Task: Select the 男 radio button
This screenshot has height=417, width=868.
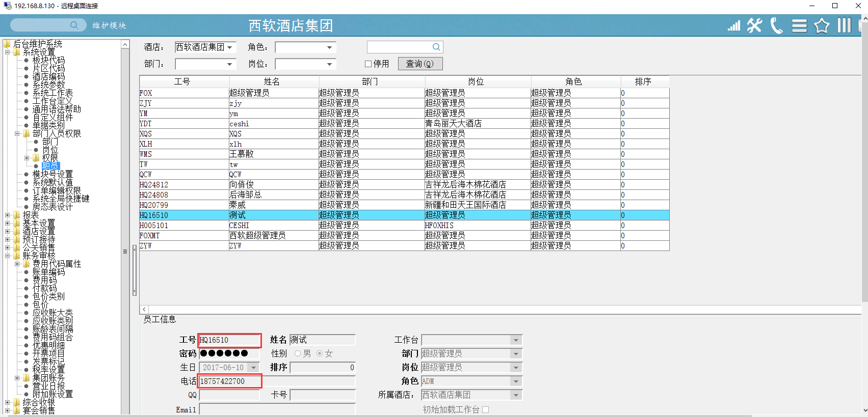Action: coord(298,353)
